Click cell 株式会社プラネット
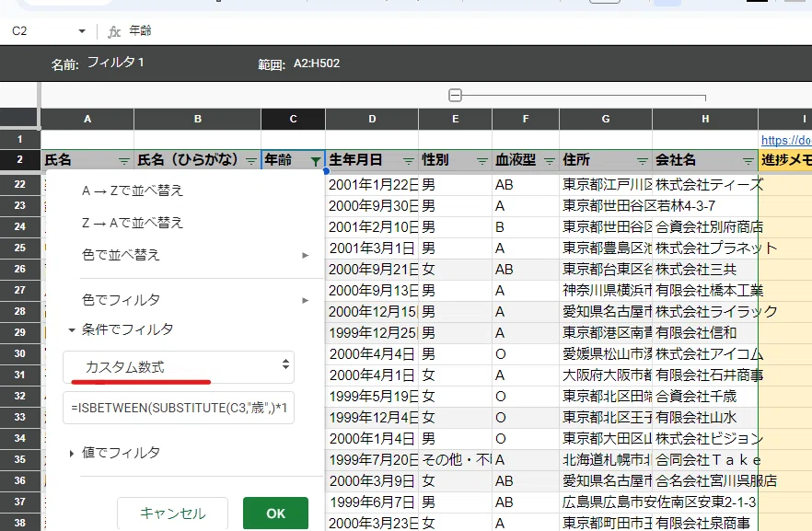Screen dimensions: 812x531 705,248
